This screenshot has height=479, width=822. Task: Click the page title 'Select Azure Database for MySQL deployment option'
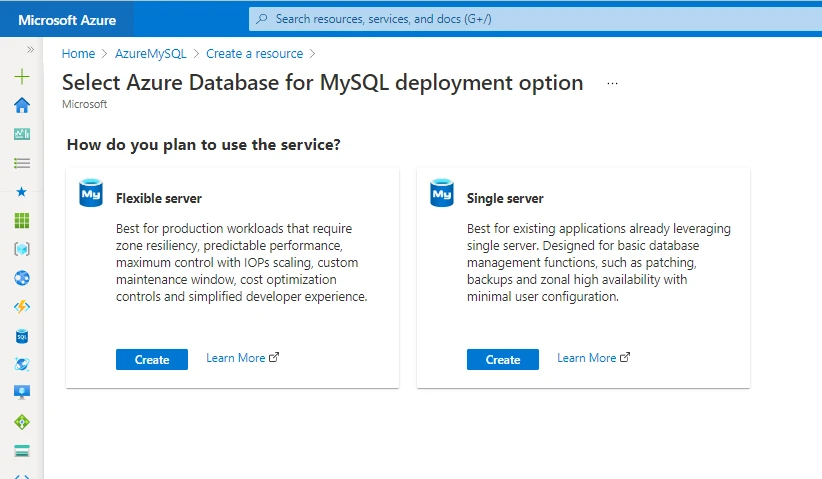[322, 83]
